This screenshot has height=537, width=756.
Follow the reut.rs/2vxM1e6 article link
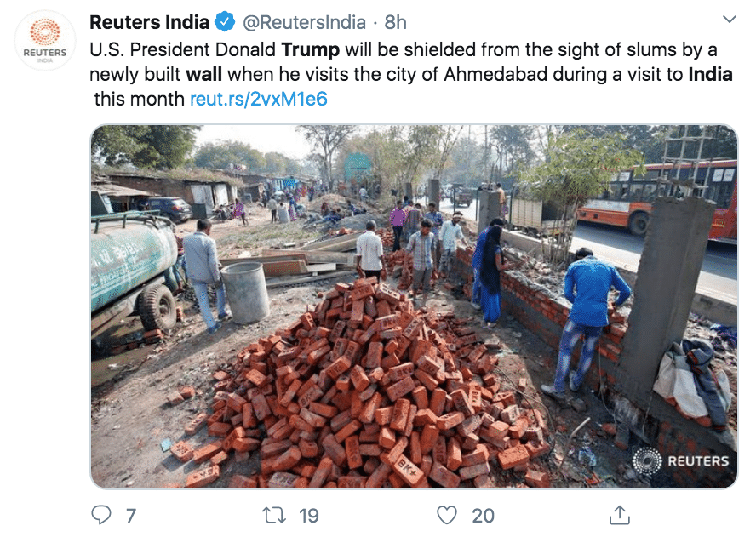click(258, 99)
